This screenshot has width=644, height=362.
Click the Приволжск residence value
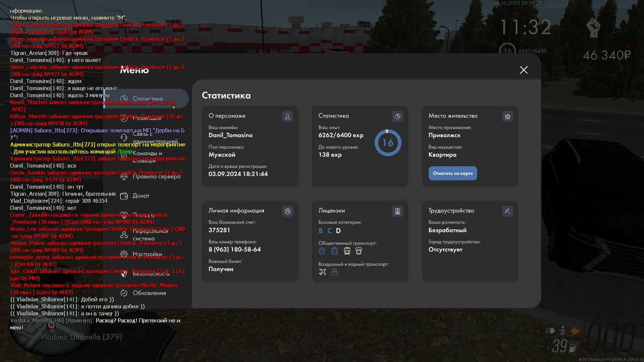445,135
